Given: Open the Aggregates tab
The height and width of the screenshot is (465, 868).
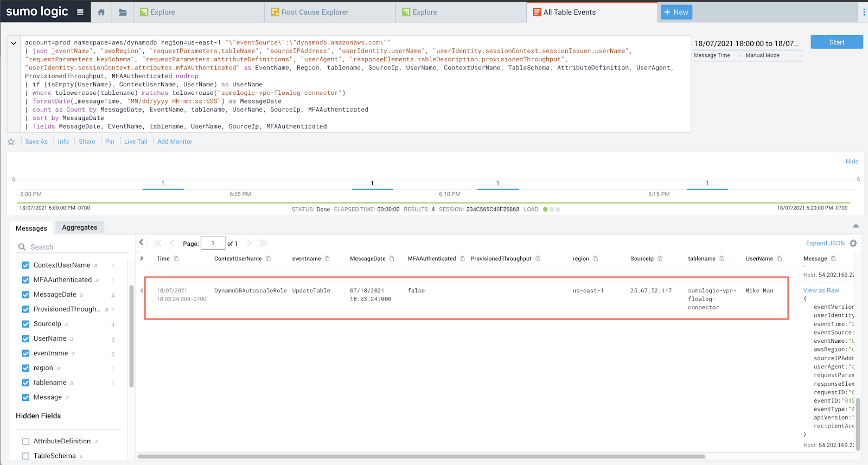Looking at the screenshot, I should [x=80, y=227].
